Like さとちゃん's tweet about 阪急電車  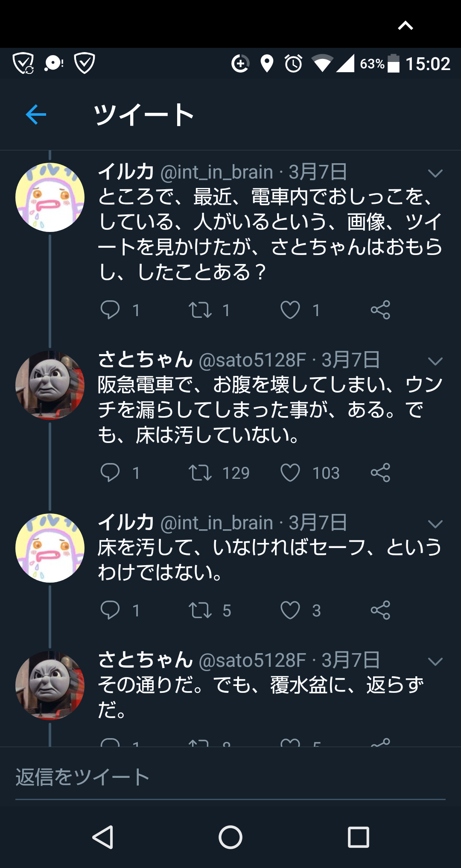click(x=292, y=472)
